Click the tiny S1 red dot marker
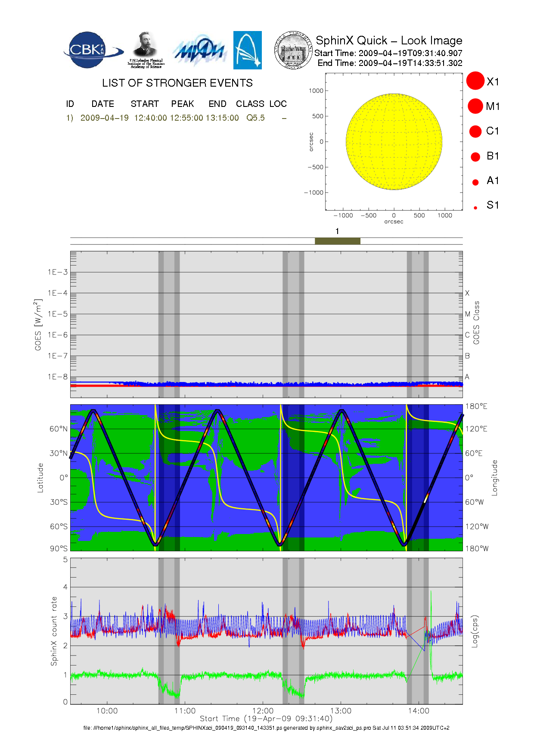The height and width of the screenshot is (756, 534). point(475,208)
